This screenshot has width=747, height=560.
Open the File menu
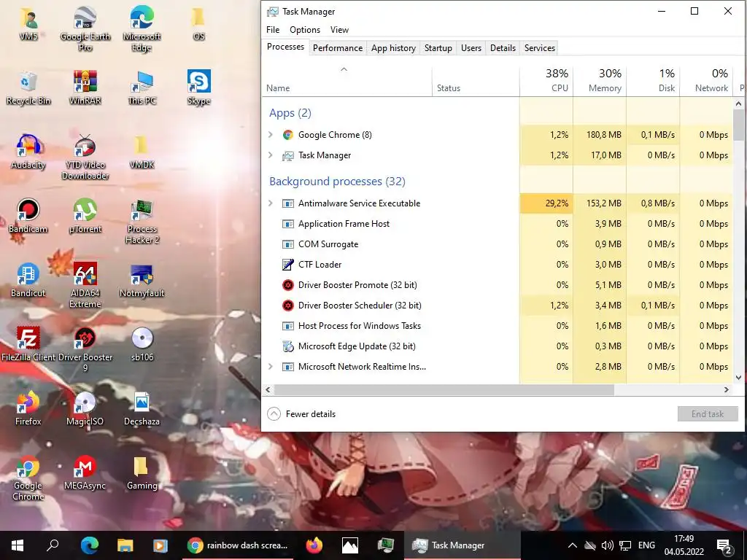273,29
